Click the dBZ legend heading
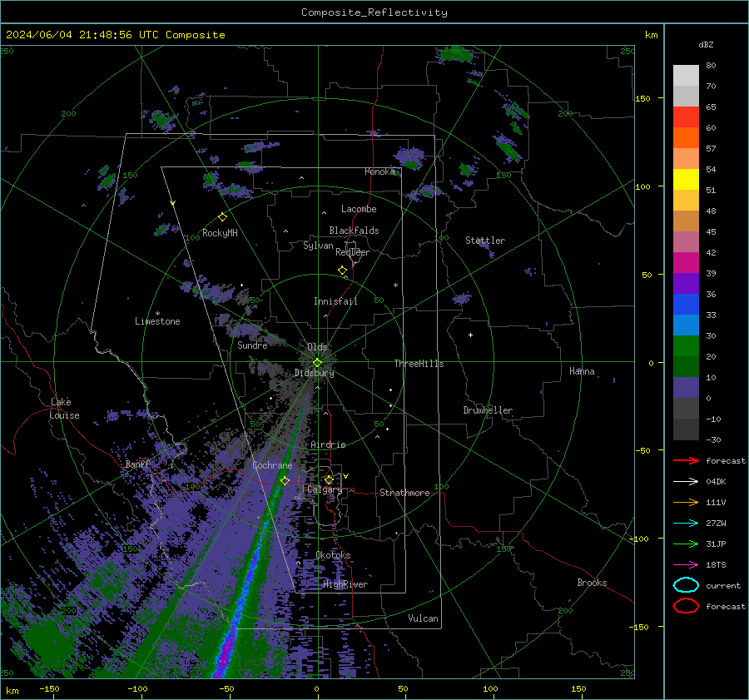 pyautogui.click(x=706, y=44)
